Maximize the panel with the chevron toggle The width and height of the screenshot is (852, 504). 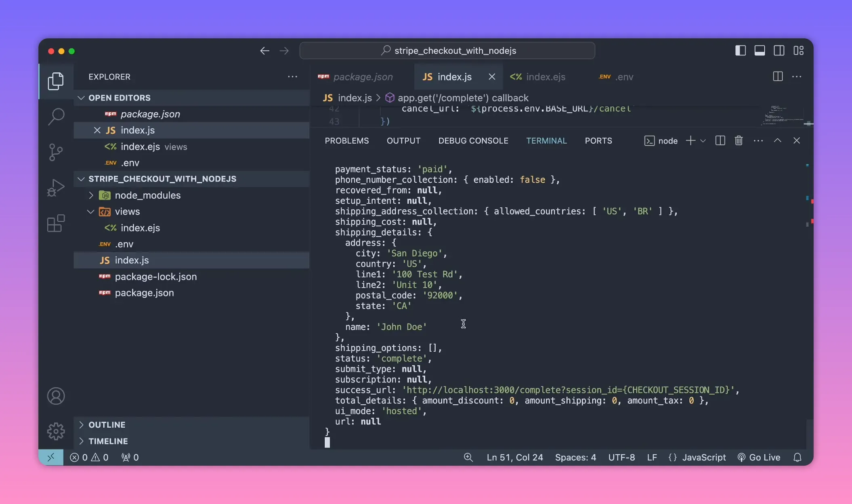[777, 141]
